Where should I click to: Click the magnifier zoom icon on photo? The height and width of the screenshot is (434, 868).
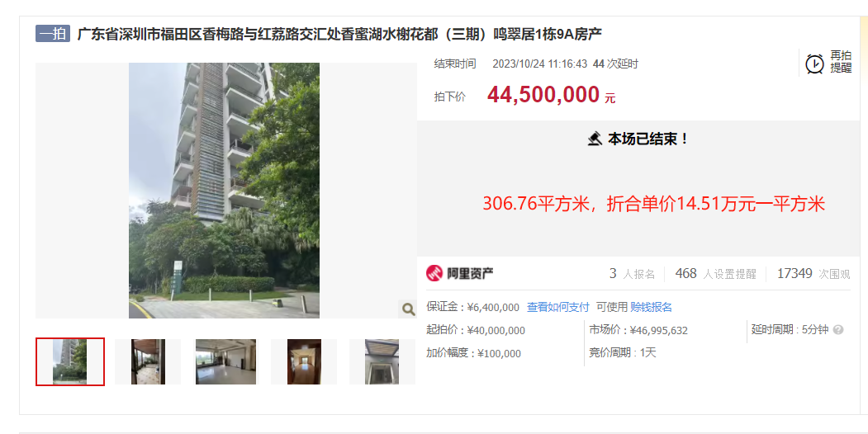tap(408, 309)
